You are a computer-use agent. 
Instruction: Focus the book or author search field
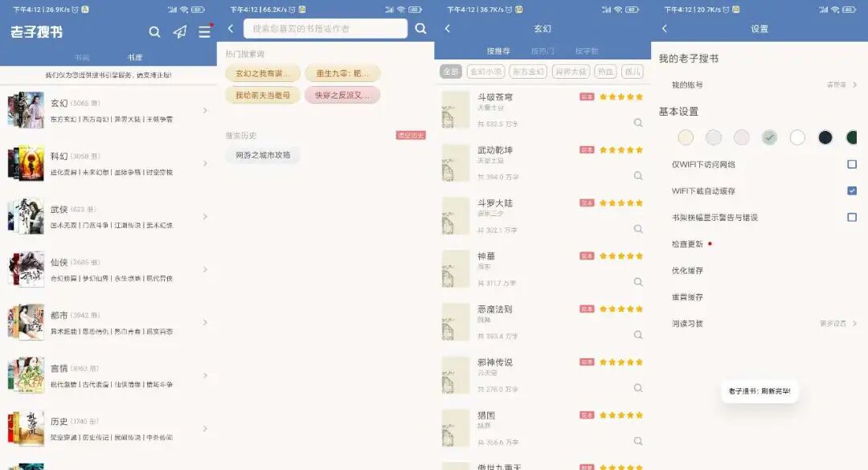[325, 28]
